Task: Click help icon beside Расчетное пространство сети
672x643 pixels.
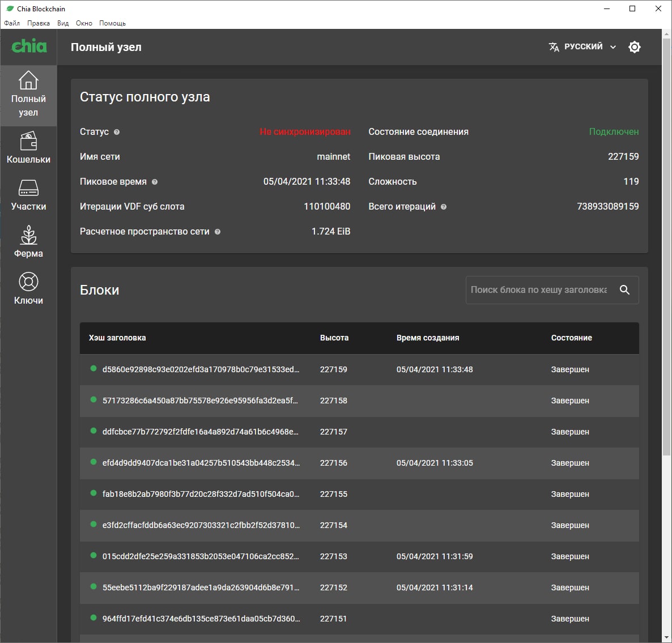Action: tap(217, 232)
